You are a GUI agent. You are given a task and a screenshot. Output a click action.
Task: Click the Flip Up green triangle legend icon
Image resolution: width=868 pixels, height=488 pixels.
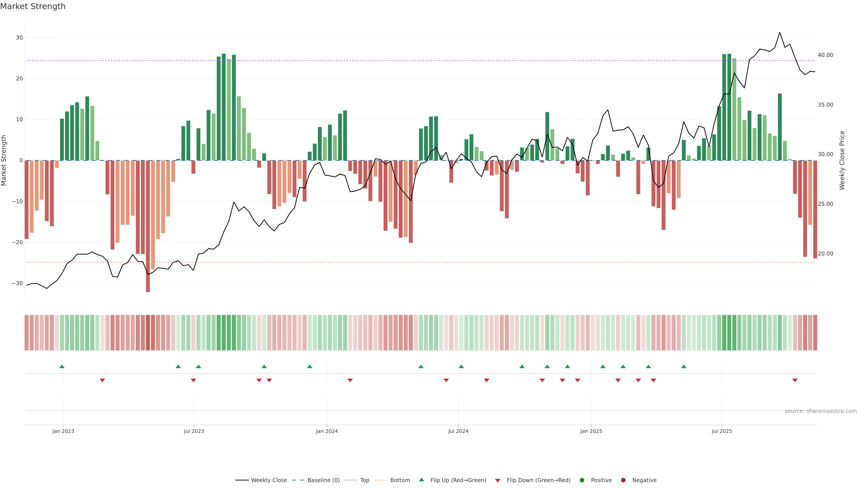[x=421, y=480]
